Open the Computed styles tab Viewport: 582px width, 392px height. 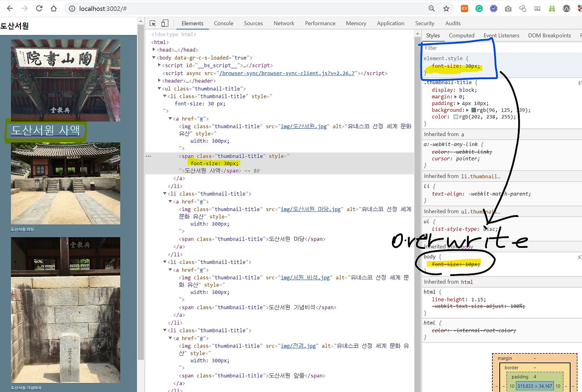[x=462, y=35]
